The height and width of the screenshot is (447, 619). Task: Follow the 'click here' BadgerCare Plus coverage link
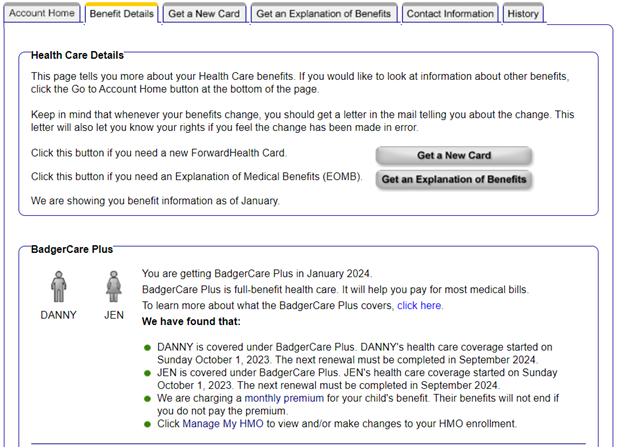point(420,306)
